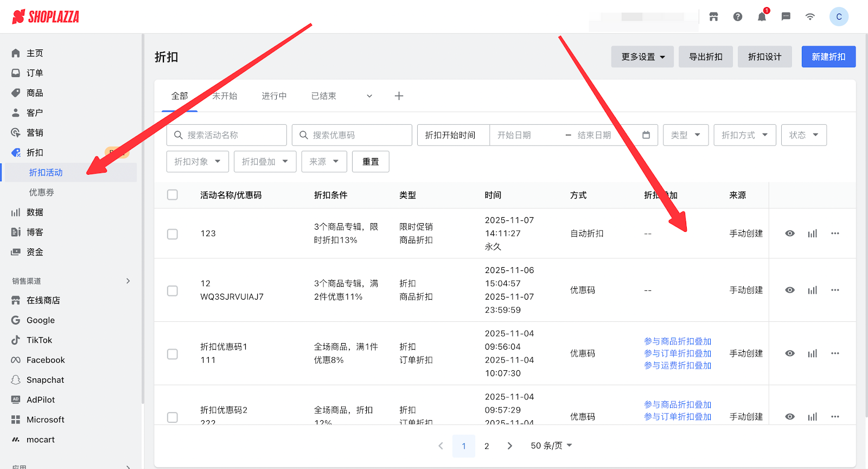The width and height of the screenshot is (868, 469).
Task: Open the chat messages icon
Action: pos(786,17)
